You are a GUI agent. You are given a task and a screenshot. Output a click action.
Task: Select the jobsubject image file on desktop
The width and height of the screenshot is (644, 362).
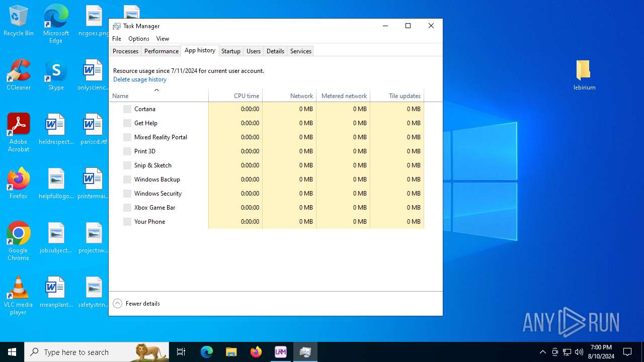tap(56, 238)
